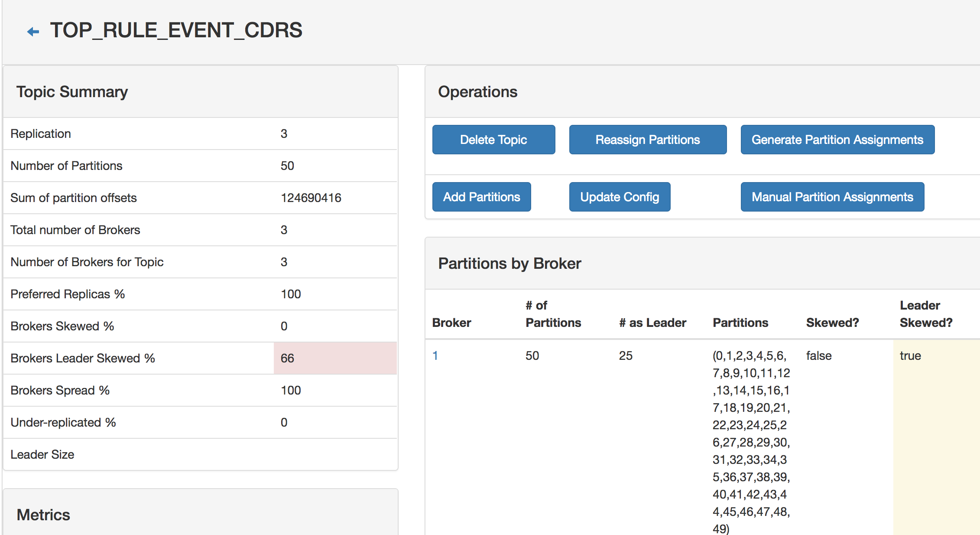The height and width of the screenshot is (535, 980).
Task: Click the # as Leader column header
Action: (x=652, y=323)
